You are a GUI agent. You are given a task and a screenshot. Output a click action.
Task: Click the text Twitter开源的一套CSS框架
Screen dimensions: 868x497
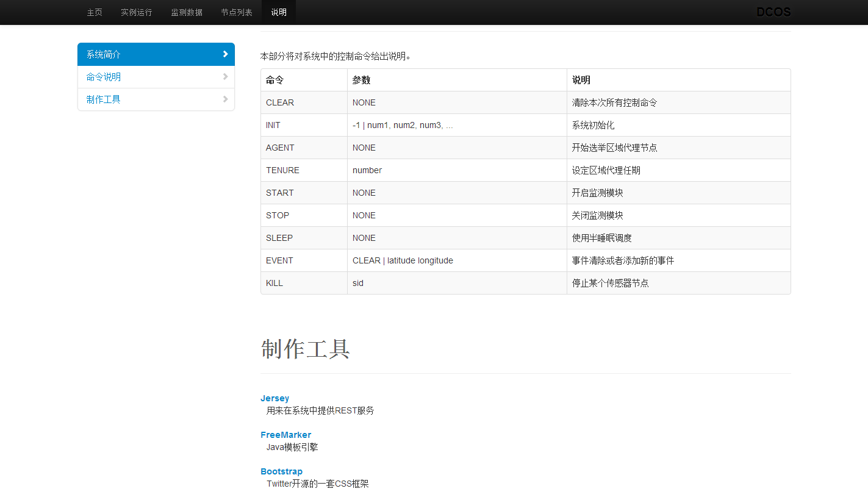(x=318, y=484)
